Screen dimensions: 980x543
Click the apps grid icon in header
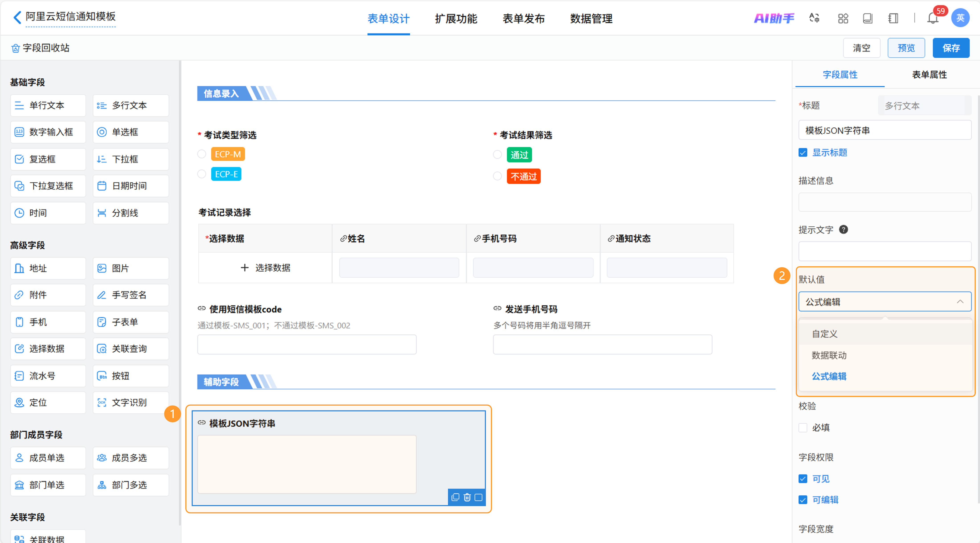[843, 18]
